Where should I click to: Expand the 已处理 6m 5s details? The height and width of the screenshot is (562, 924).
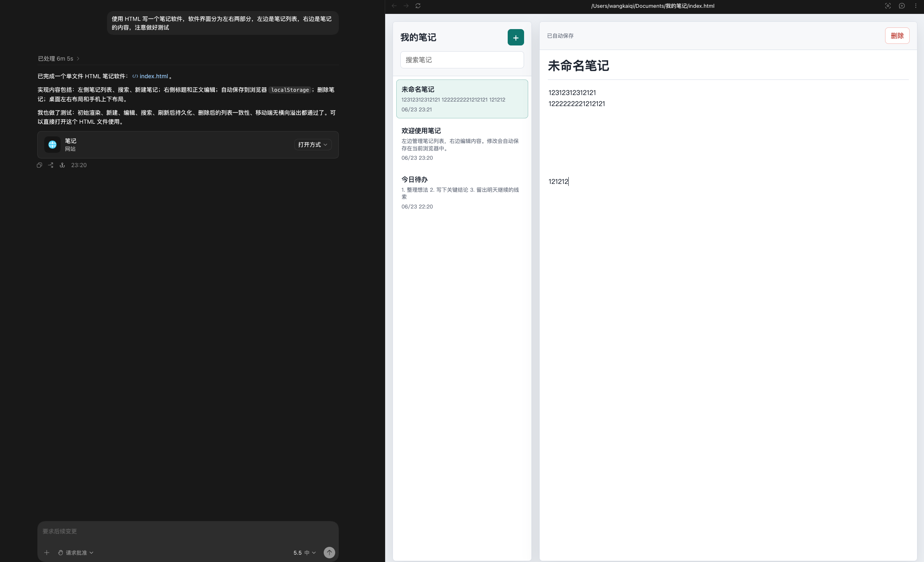[59, 59]
